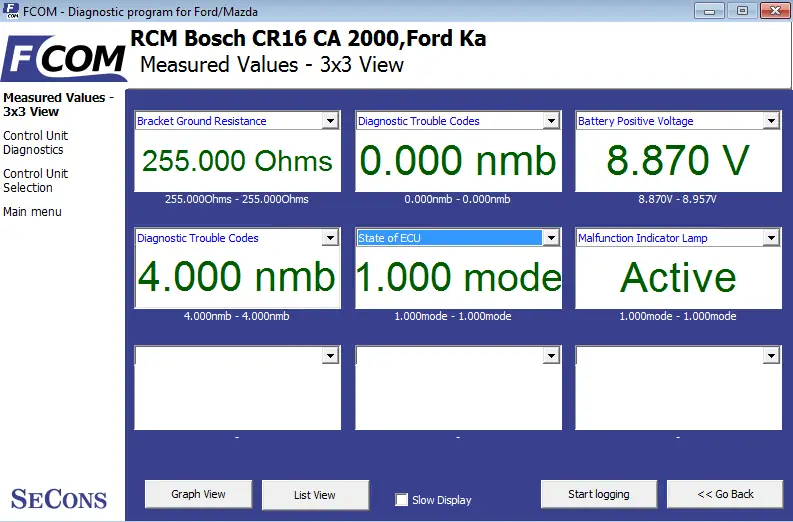This screenshot has width=793, height=522.
Task: Click the SECONS logo at bottom left
Action: pos(59,499)
